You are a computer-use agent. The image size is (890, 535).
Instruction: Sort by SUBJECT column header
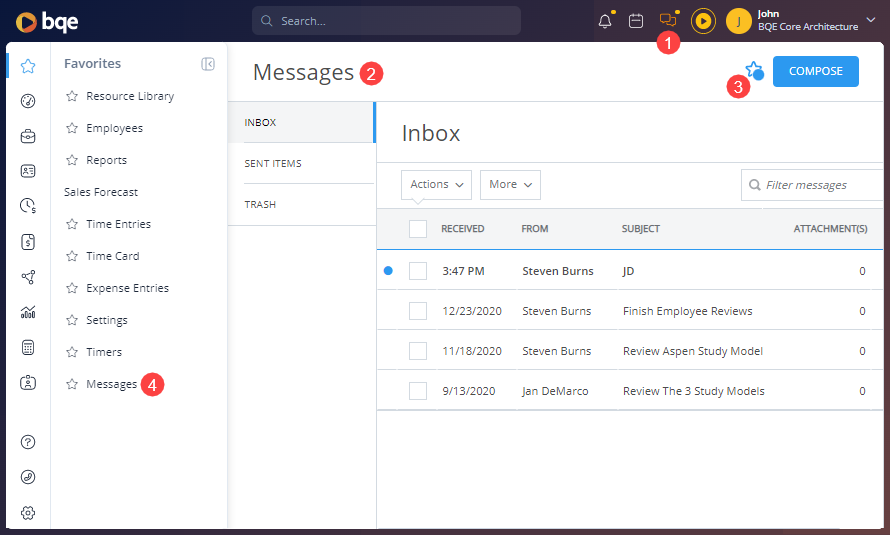[640, 229]
